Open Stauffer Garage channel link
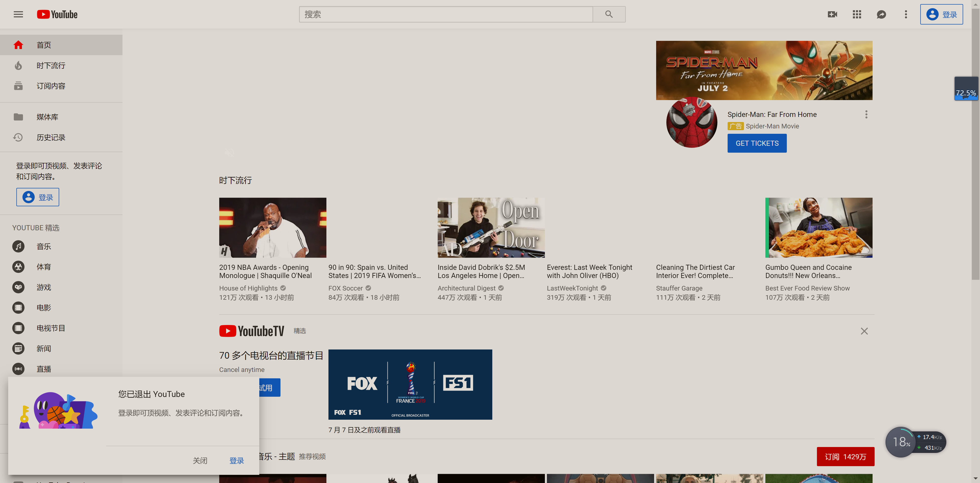Viewport: 980px width, 483px height. [x=679, y=288]
